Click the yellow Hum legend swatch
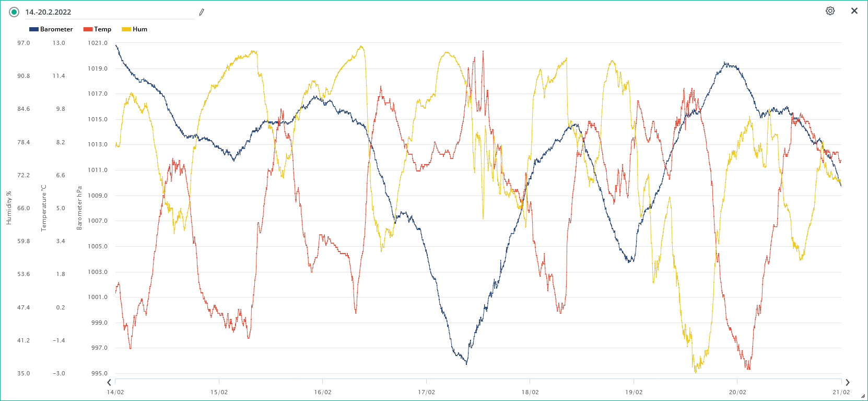Image resolution: width=868 pixels, height=401 pixels. [126, 29]
